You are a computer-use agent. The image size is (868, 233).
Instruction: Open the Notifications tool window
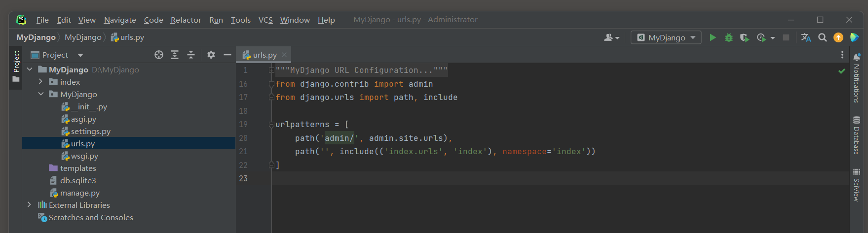857,78
